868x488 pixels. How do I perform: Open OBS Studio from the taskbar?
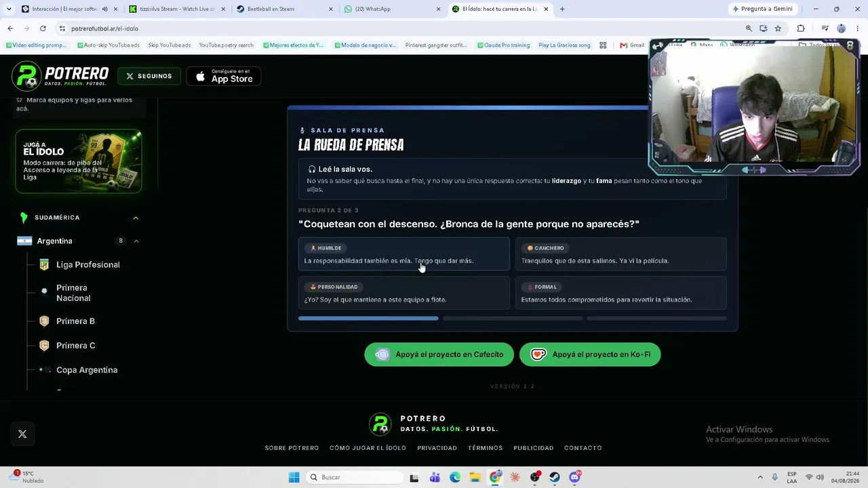tap(535, 477)
